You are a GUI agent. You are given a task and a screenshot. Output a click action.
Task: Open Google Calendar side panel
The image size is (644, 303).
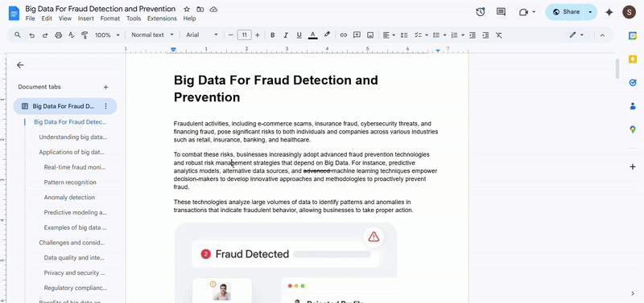coord(633,35)
